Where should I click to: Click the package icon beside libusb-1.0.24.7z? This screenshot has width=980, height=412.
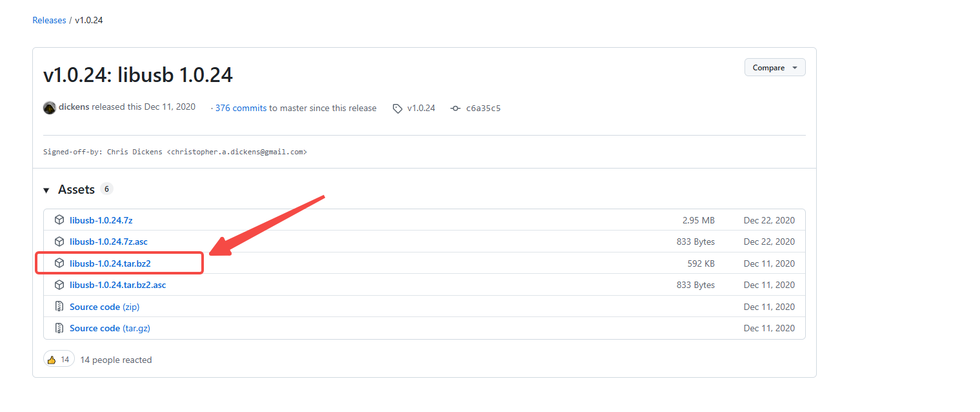59,220
